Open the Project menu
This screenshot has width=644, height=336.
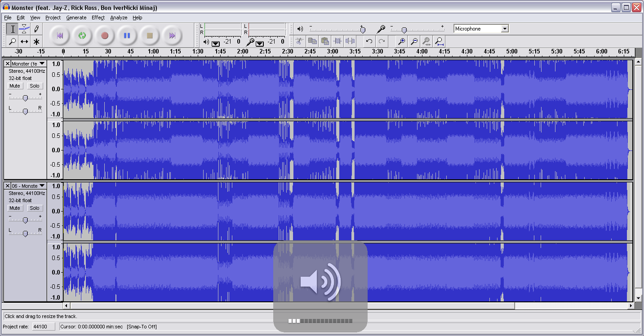(x=53, y=18)
